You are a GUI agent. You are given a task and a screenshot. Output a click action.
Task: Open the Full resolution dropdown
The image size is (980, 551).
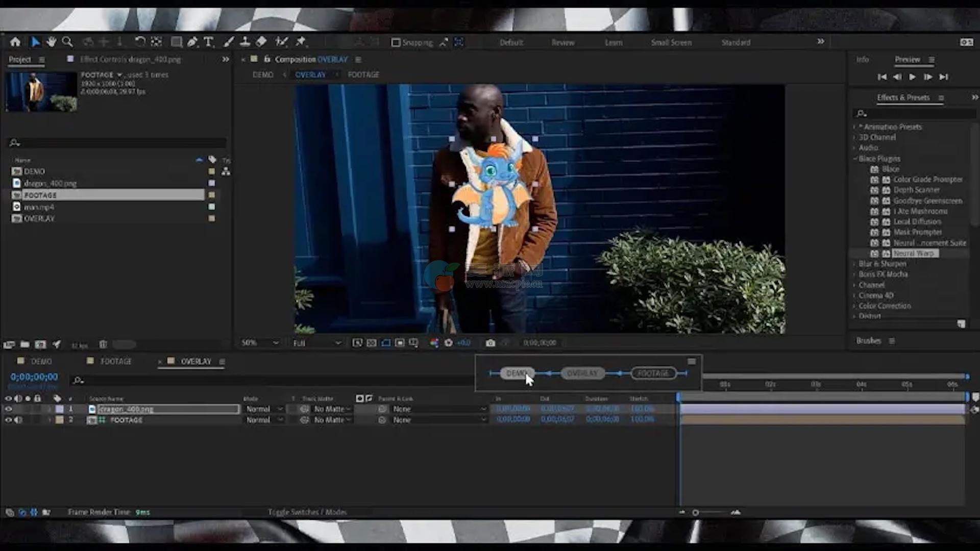316,343
